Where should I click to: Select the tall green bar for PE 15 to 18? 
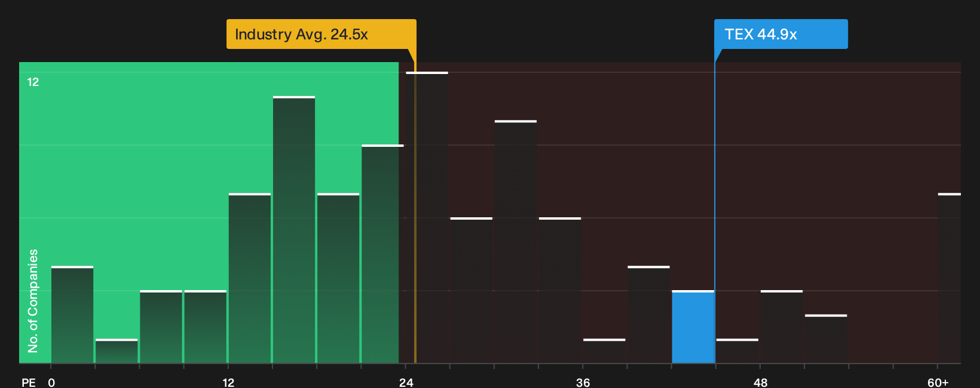tap(294, 229)
